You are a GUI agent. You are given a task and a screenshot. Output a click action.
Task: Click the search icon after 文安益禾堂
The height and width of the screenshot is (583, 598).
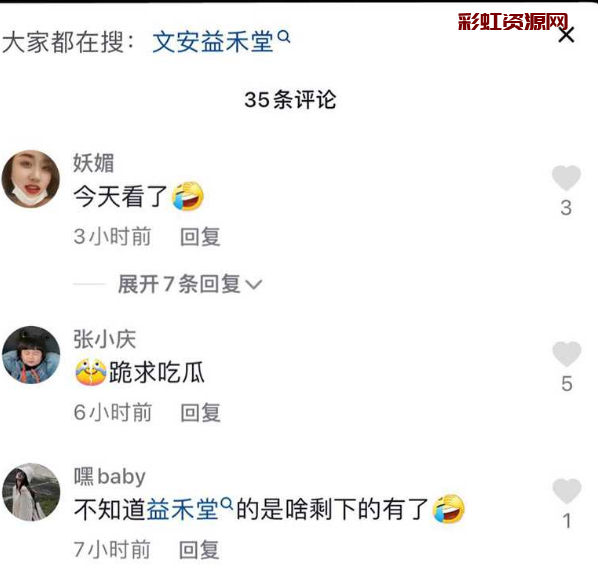tap(284, 37)
